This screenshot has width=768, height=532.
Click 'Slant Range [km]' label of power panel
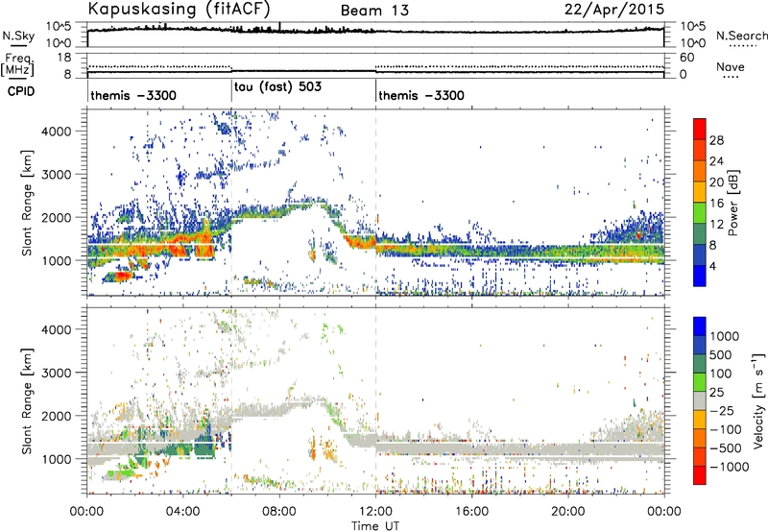point(27,203)
